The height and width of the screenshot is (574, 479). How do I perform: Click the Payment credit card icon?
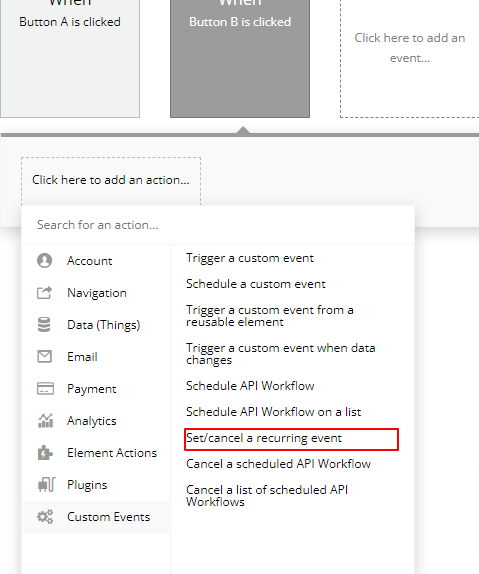coord(45,388)
